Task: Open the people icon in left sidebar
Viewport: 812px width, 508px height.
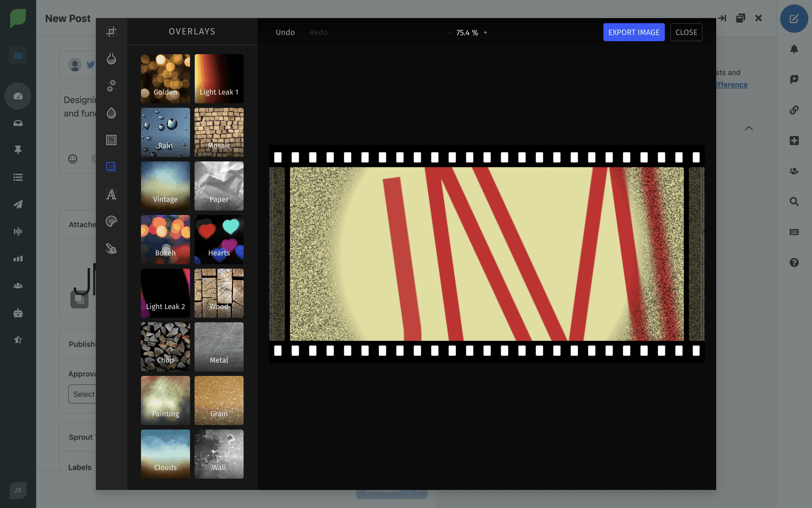Action: [x=18, y=286]
